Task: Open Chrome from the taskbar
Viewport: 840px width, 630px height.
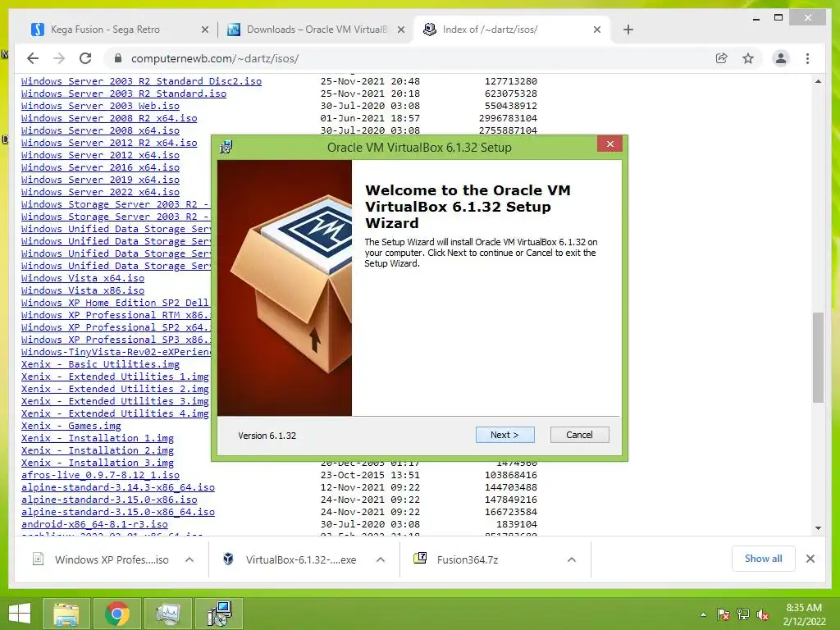Action: pyautogui.click(x=116, y=614)
